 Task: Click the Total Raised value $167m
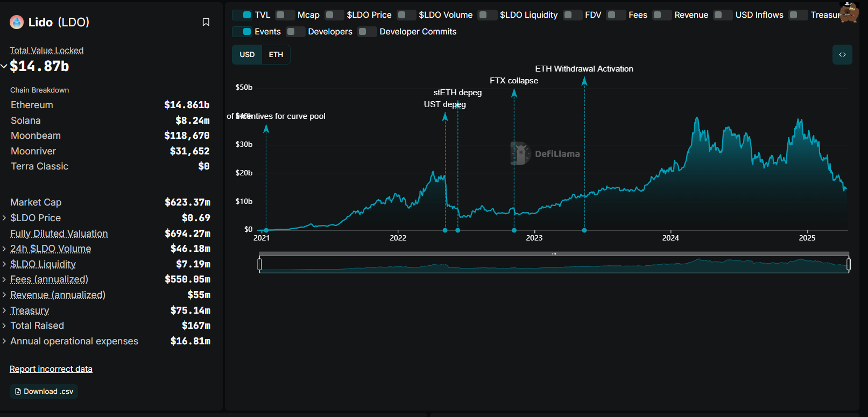(196, 326)
